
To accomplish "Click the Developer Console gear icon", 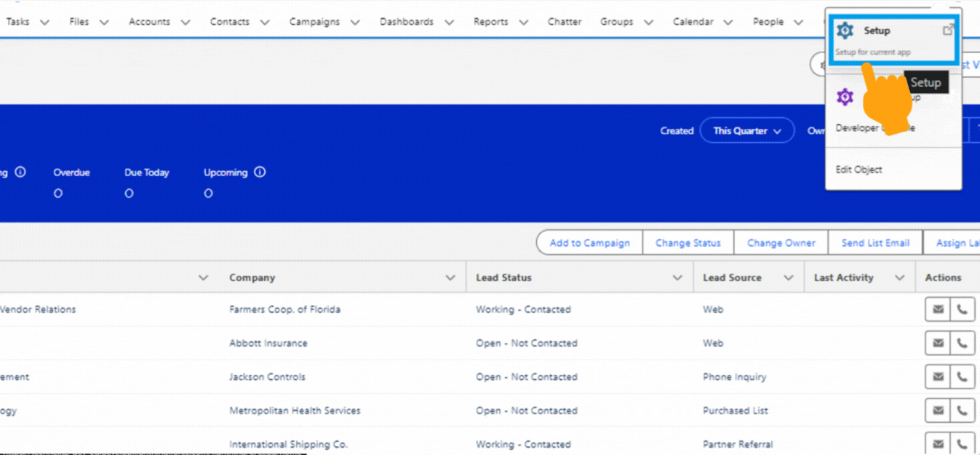I will 845,97.
